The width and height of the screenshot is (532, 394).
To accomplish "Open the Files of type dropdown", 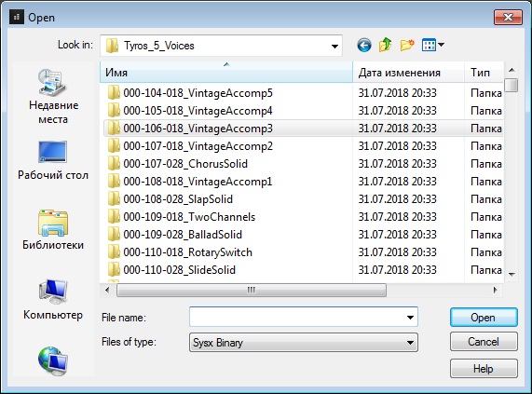I will pyautogui.click(x=304, y=343).
